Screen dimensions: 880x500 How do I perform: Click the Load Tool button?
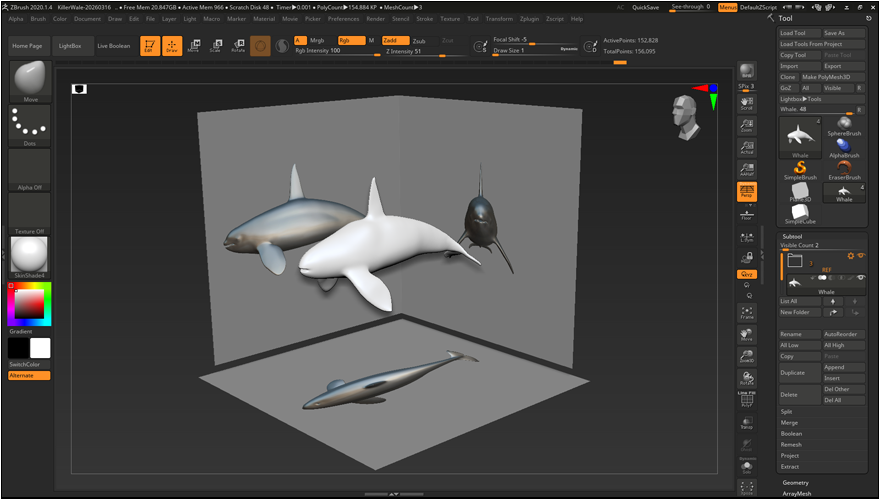tap(799, 33)
